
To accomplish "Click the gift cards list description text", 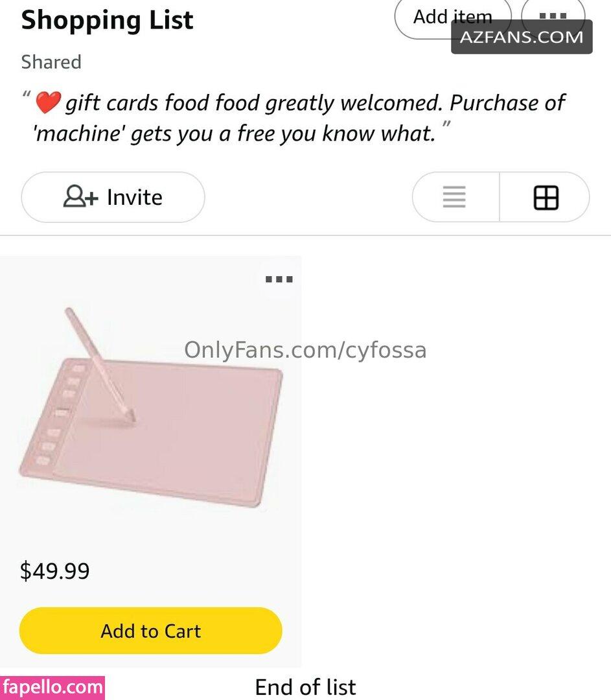I will point(299,118).
